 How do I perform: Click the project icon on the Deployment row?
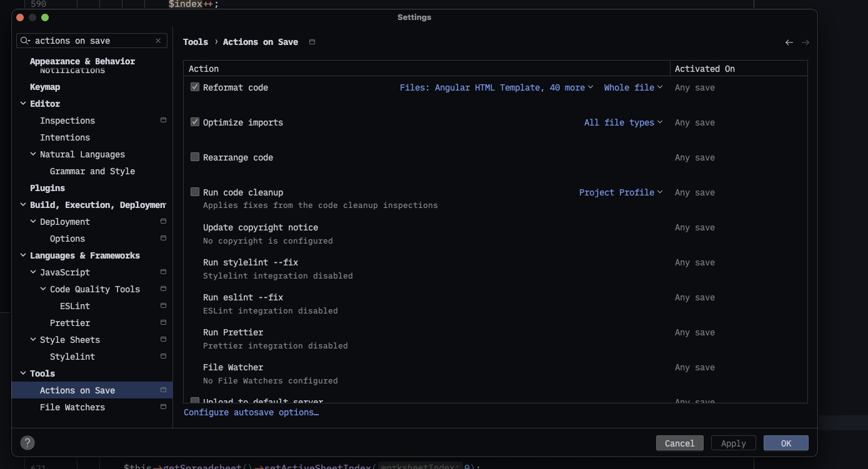(163, 221)
